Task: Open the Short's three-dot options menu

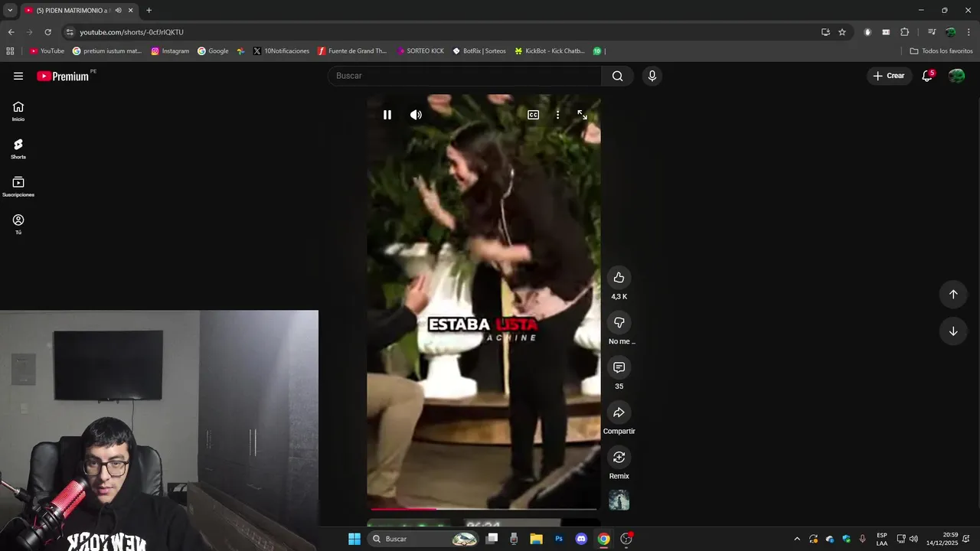Action: (557, 115)
